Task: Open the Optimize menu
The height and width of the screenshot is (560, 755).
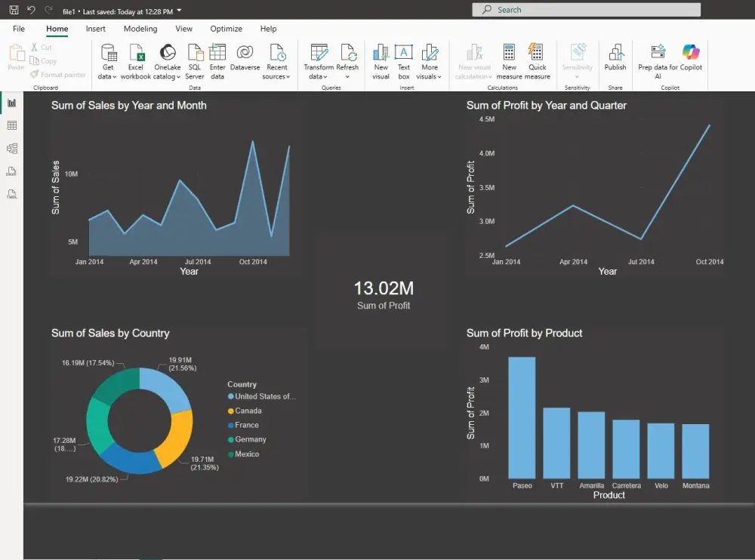Action: click(226, 29)
